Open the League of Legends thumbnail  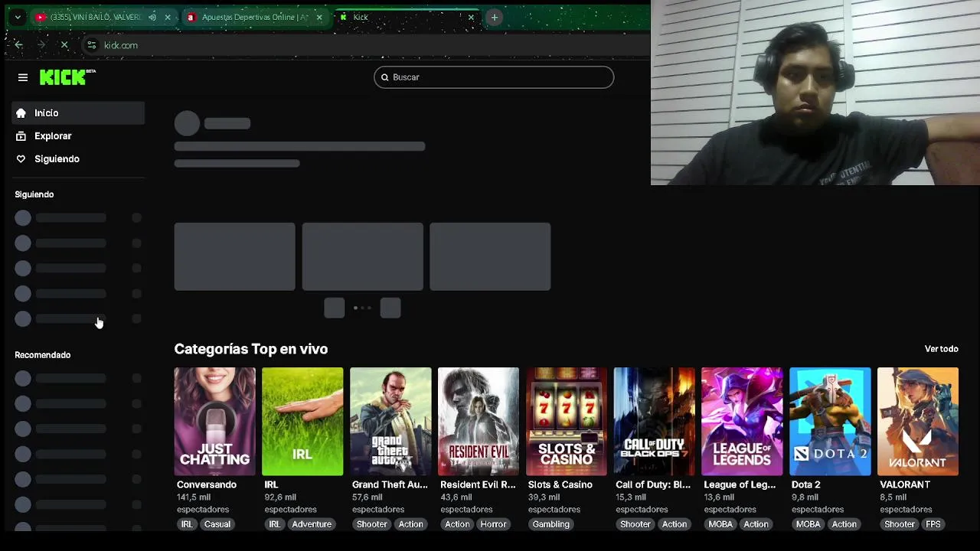[x=742, y=422]
